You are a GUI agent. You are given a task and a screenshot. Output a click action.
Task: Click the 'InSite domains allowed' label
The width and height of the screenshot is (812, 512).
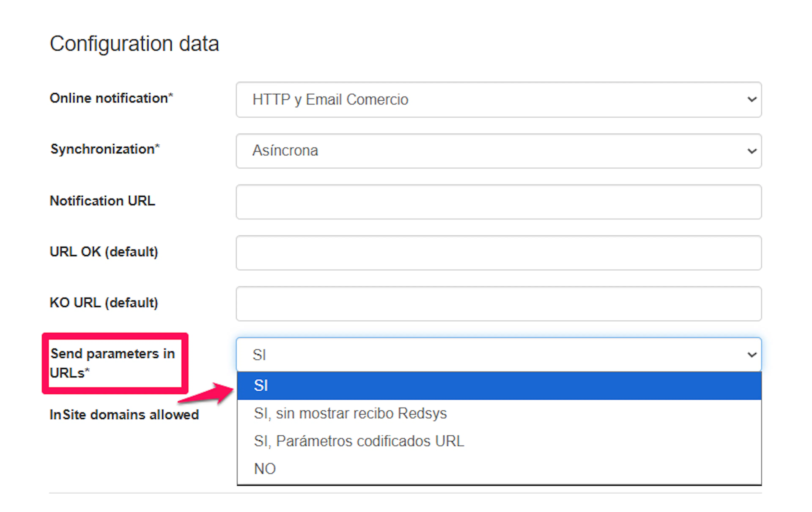124,415
